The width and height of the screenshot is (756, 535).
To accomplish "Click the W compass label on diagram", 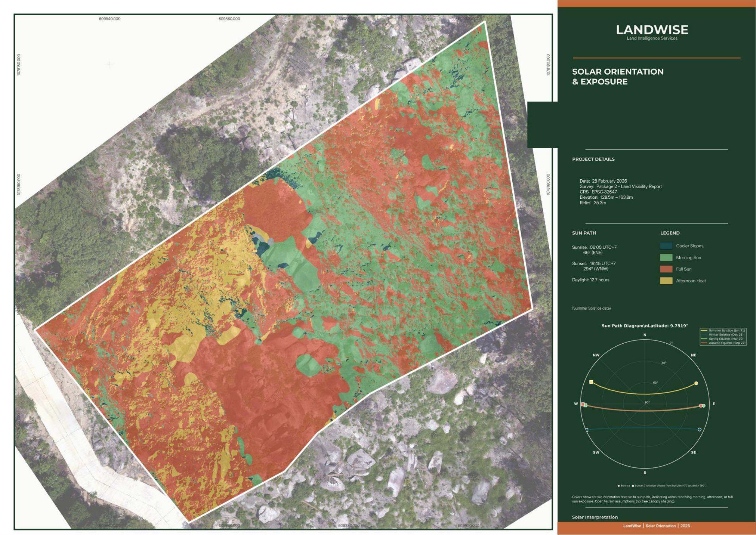I will click(576, 404).
